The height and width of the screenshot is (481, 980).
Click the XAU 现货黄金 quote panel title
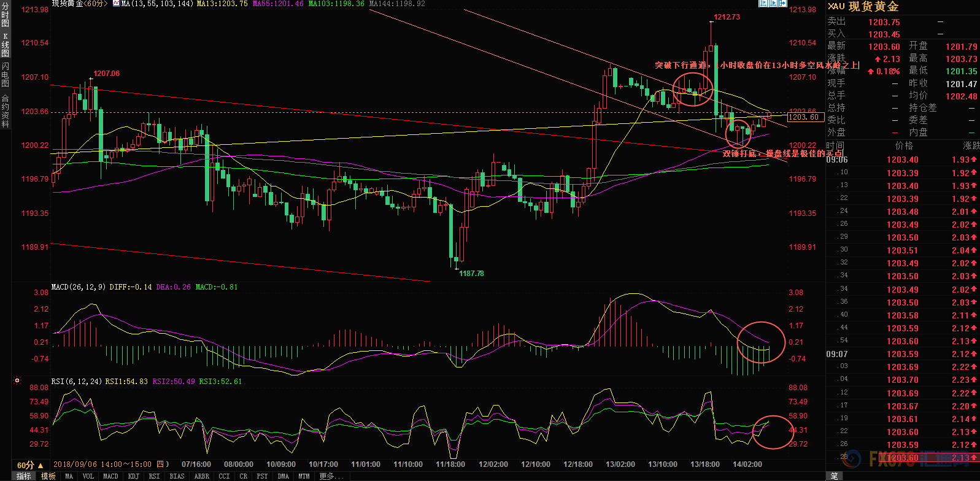click(x=863, y=7)
